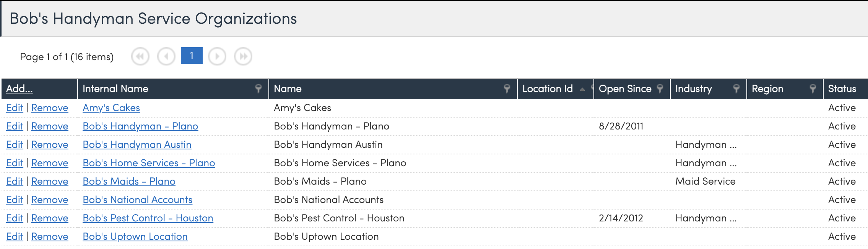Sort by the Status column header
This screenshot has height=249, width=868.
pos(842,89)
